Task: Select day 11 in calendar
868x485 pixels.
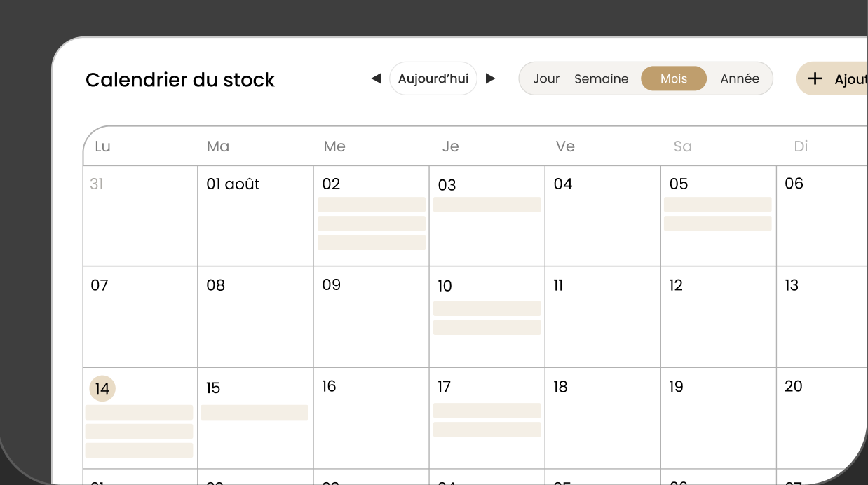Action: [558, 285]
